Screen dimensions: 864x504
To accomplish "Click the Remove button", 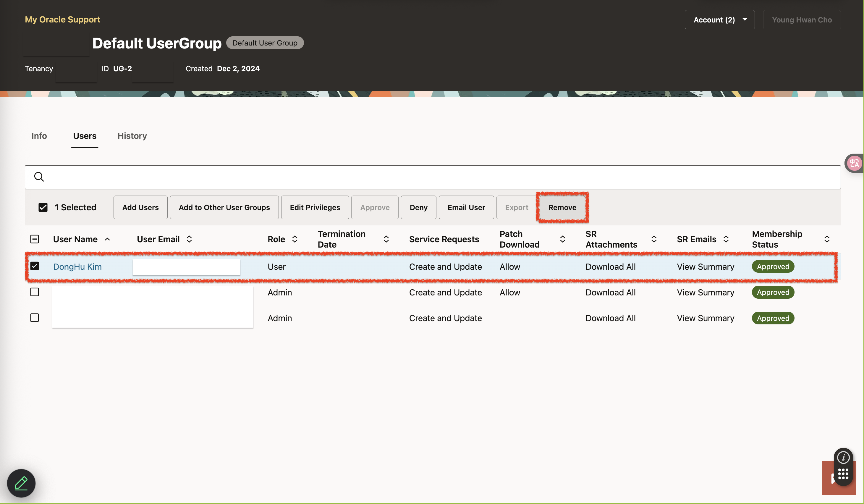I will click(x=562, y=208).
